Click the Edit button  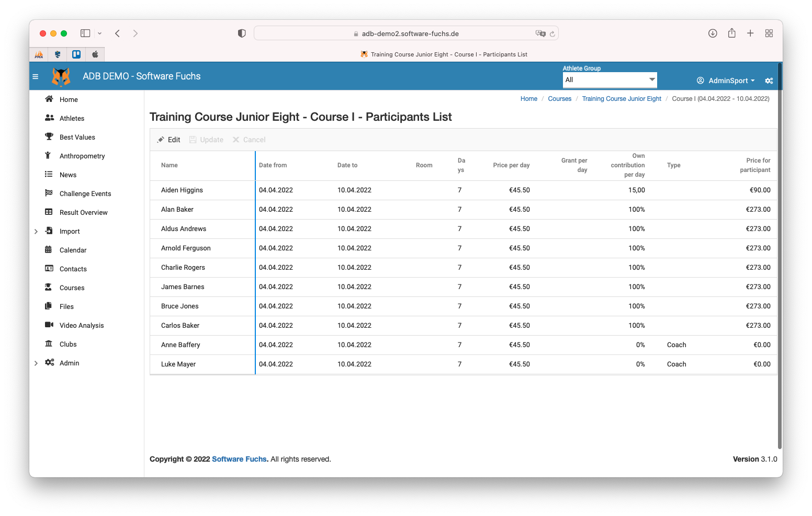pos(168,140)
